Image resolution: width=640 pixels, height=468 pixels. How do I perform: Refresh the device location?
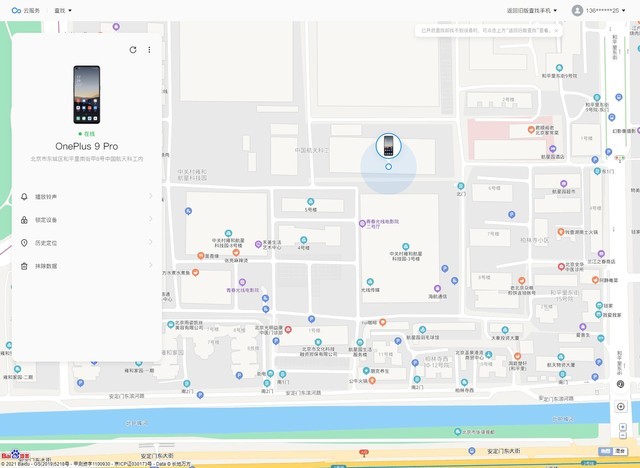click(133, 49)
